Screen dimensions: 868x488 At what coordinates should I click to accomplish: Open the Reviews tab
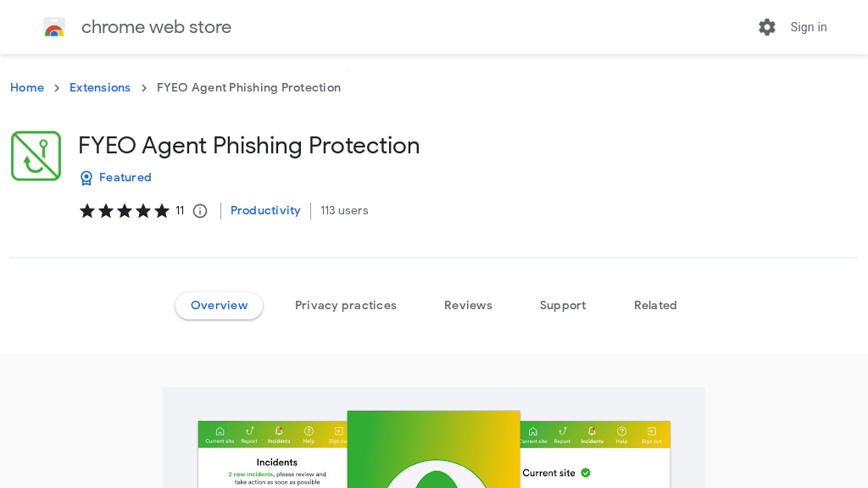468,305
